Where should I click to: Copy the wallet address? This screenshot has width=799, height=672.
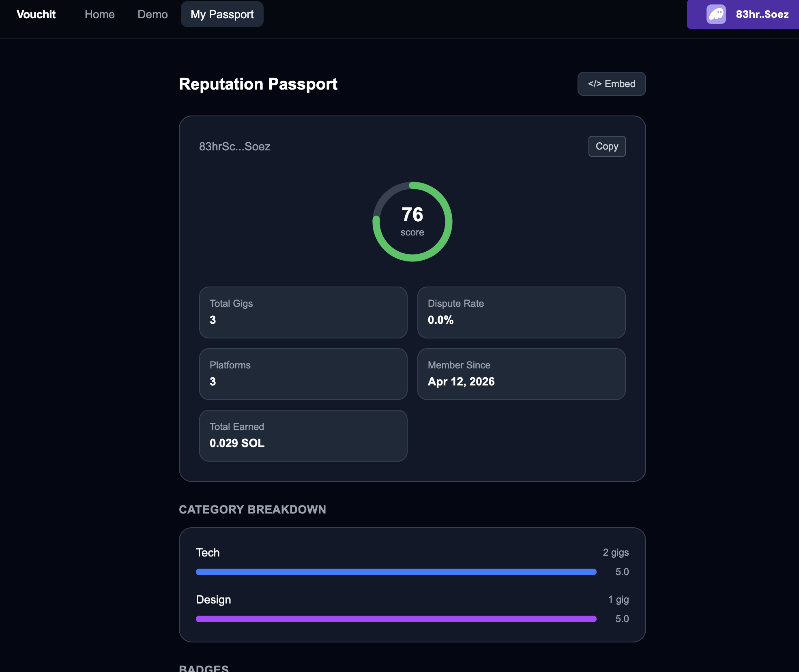coord(607,146)
